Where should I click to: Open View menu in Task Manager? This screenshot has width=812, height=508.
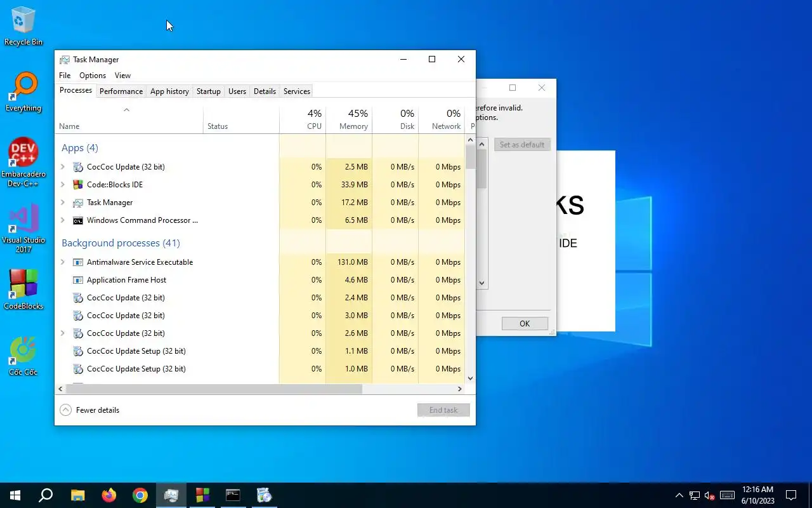point(122,76)
